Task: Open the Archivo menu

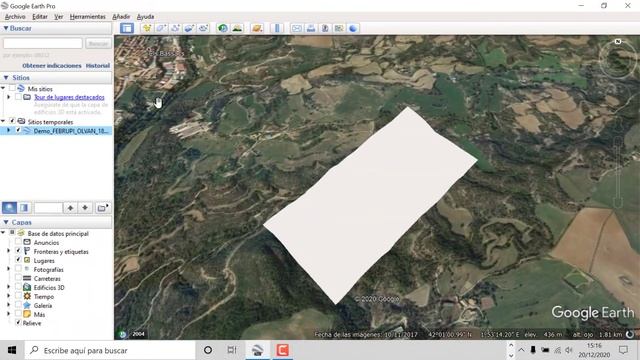Action: point(15,17)
